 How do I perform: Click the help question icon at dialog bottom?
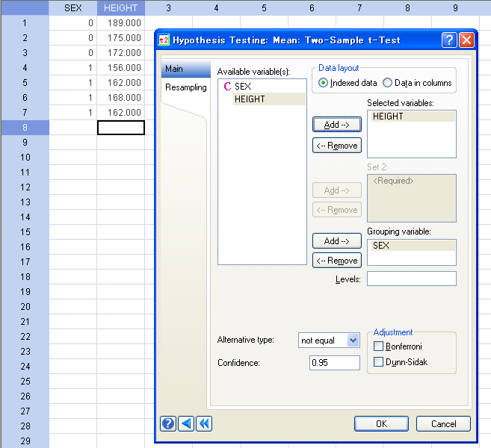(168, 424)
